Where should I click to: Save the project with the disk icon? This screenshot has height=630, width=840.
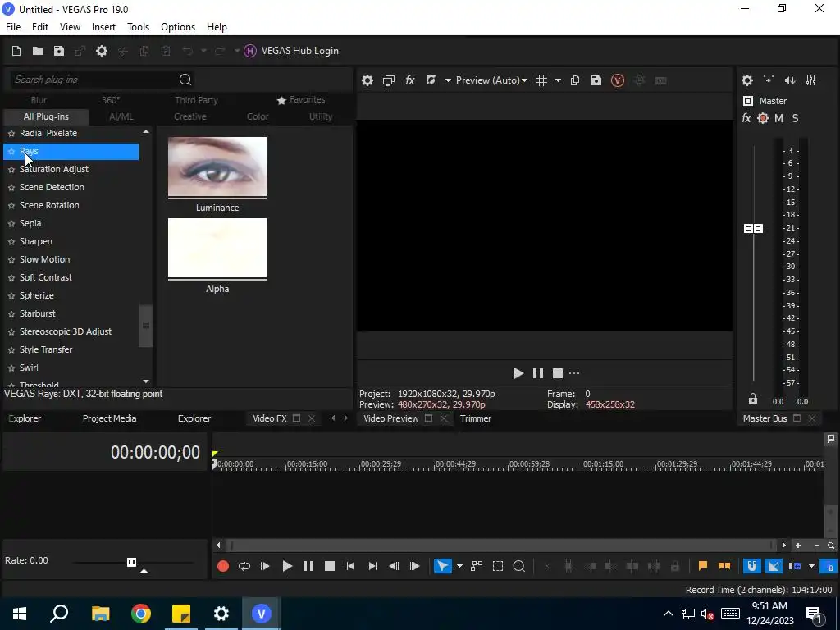point(59,51)
